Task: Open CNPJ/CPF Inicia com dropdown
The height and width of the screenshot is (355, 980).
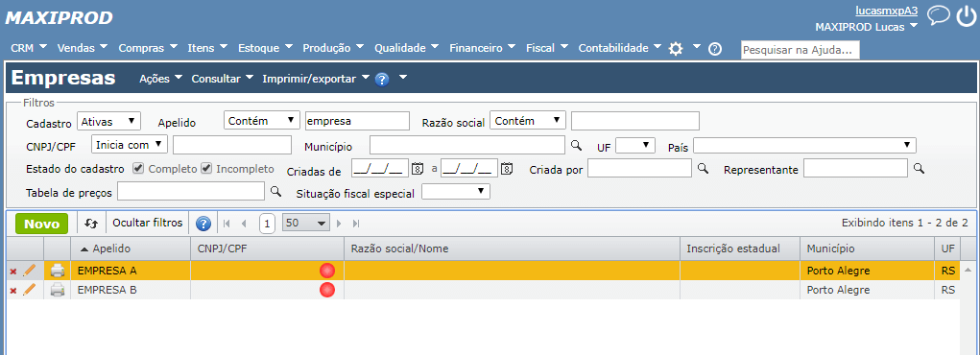Action: (x=130, y=145)
